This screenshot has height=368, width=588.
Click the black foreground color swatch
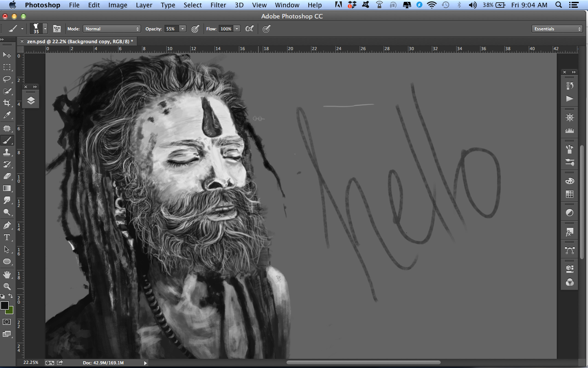tap(5, 305)
